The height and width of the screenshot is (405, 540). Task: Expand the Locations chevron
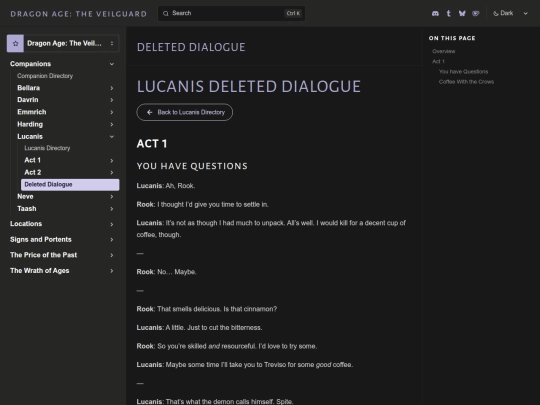112,224
